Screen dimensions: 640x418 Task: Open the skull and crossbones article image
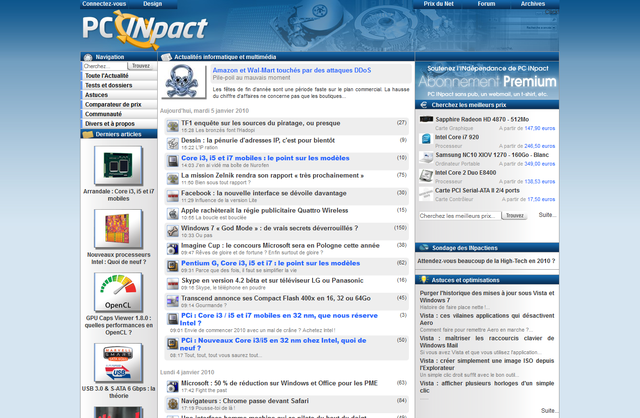184,81
